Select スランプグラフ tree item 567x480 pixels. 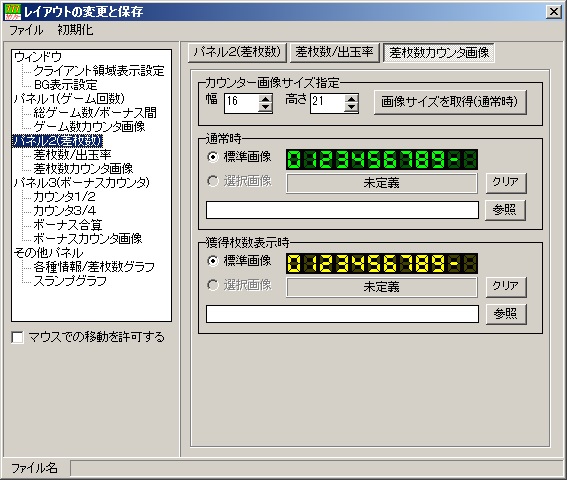[x=71, y=281]
